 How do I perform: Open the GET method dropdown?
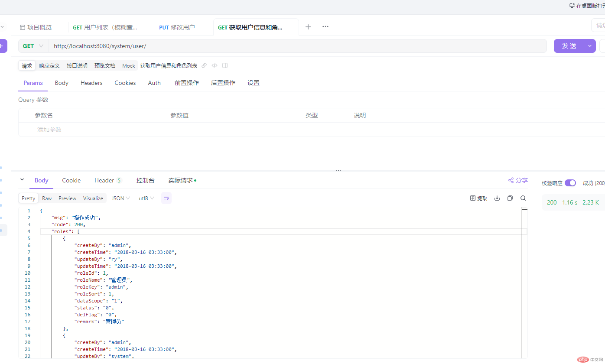34,46
